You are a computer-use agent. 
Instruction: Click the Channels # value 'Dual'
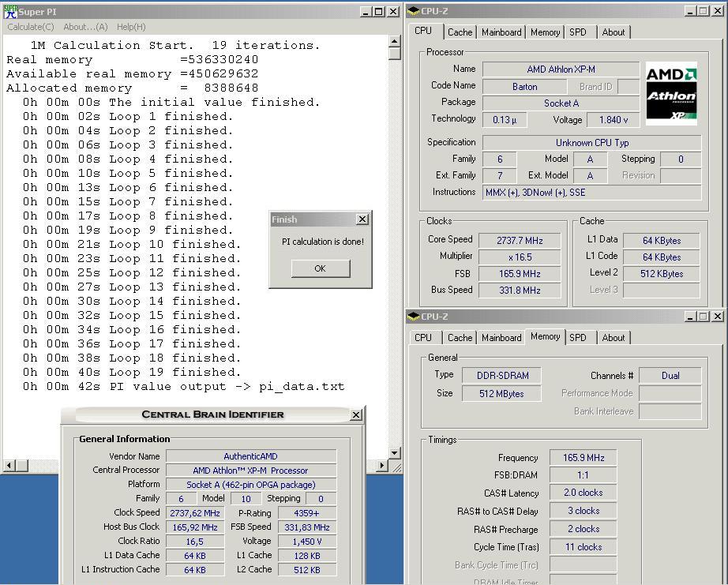click(670, 376)
